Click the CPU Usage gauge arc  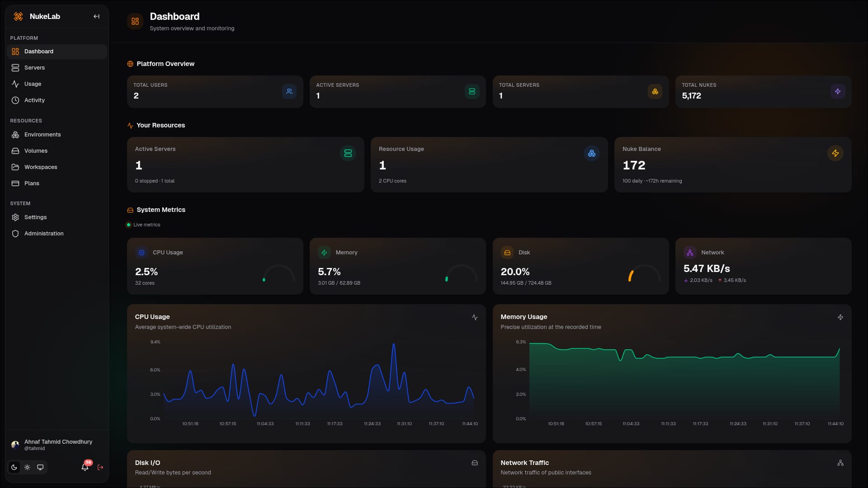point(279,274)
